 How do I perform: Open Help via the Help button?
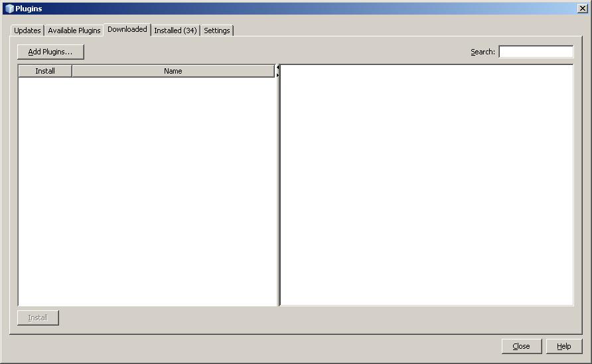[563, 346]
